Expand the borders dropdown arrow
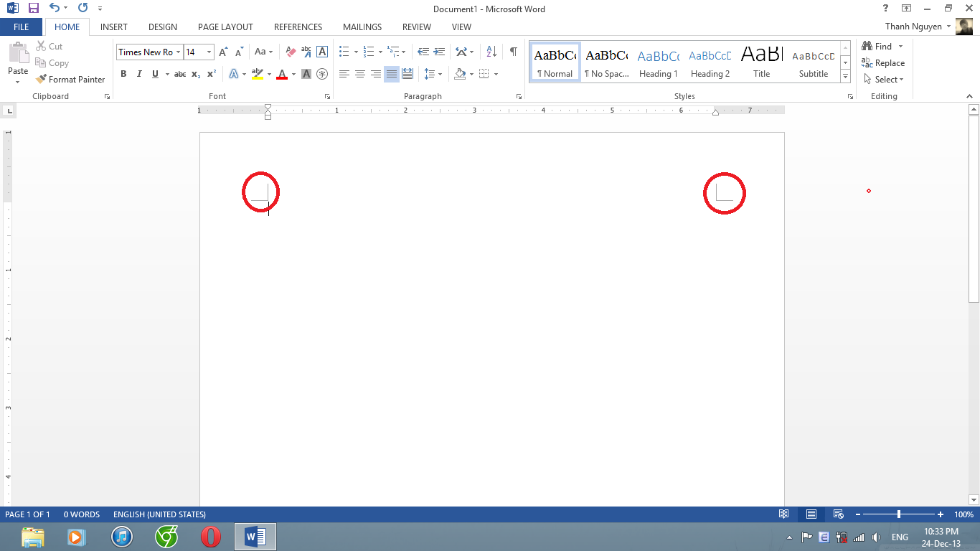980x551 pixels. tap(496, 74)
